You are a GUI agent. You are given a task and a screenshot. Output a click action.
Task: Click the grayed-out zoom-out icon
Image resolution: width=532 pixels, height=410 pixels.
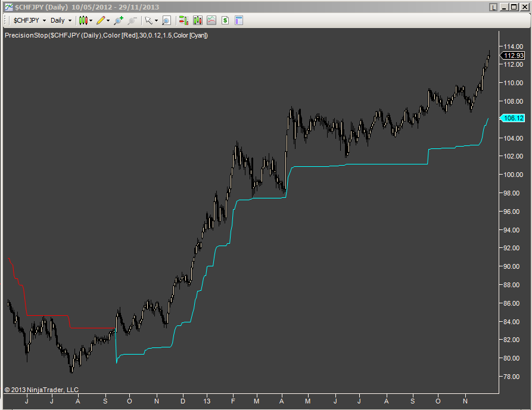133,20
